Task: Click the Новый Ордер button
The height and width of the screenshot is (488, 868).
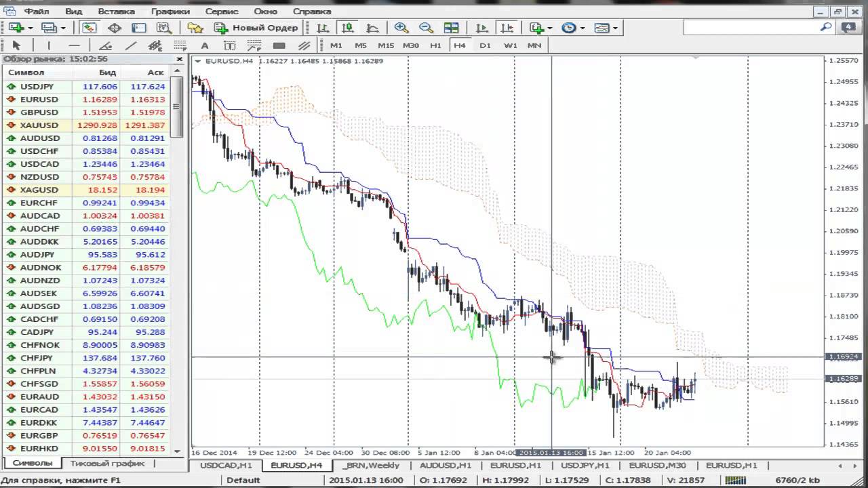Action: (256, 28)
